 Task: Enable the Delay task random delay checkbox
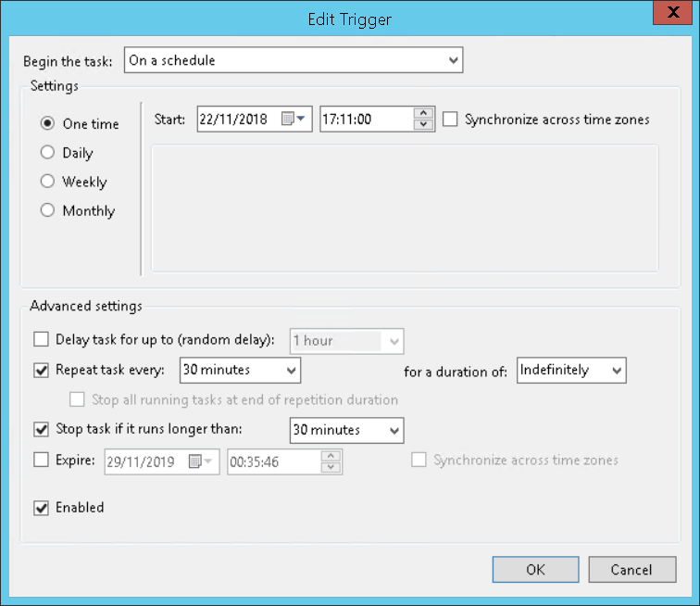click(x=41, y=340)
